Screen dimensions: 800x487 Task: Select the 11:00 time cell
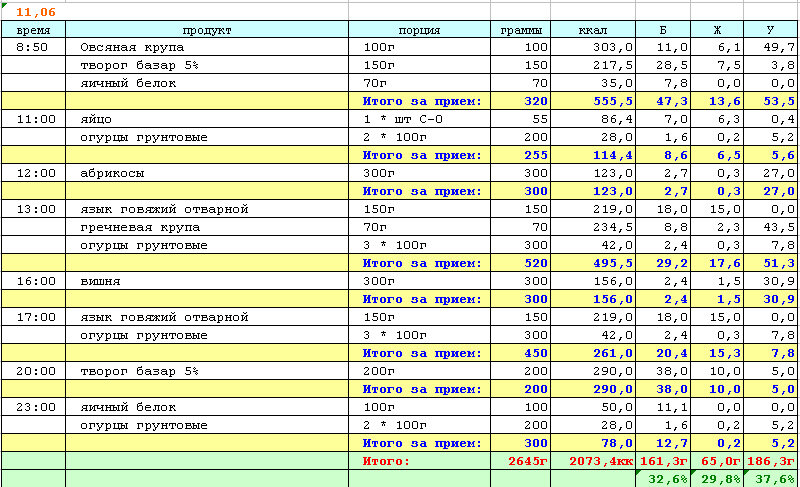tap(34, 119)
